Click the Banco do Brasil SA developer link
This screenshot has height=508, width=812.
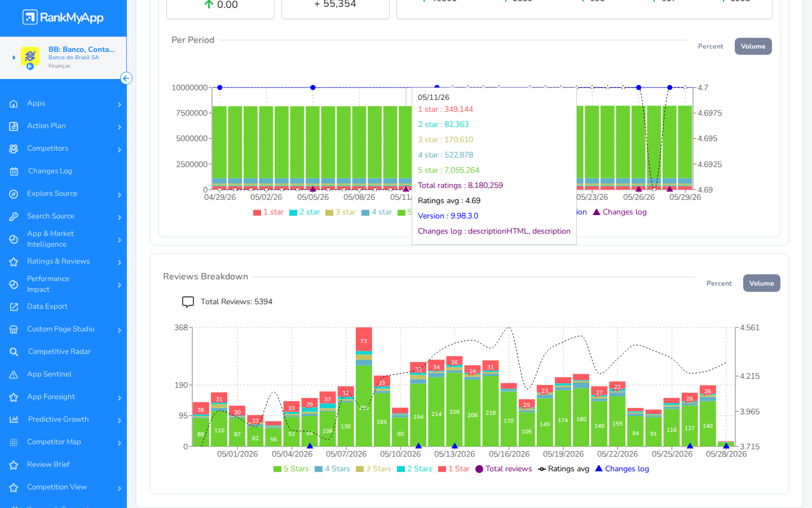[x=73, y=58]
